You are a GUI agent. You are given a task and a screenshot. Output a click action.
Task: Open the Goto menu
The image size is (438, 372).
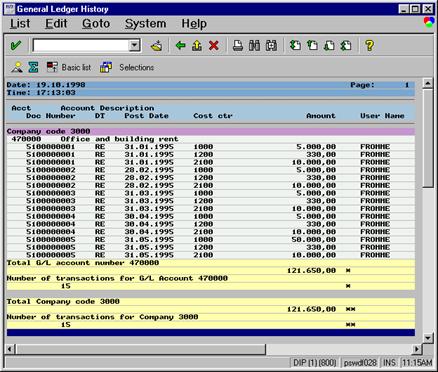point(96,24)
